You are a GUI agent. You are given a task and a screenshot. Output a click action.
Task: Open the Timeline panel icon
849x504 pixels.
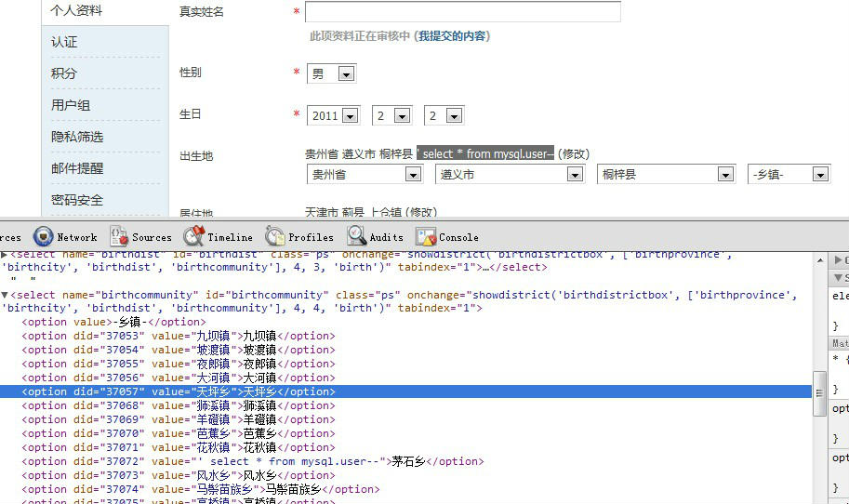[x=193, y=236]
